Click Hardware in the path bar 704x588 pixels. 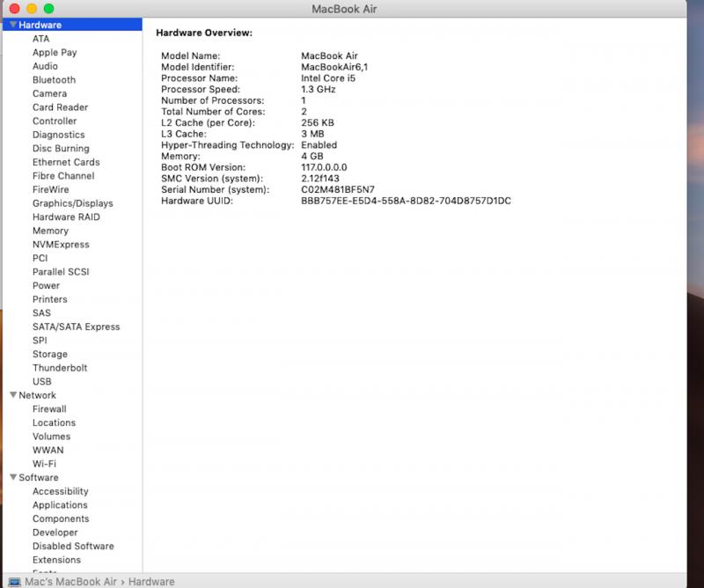click(151, 582)
